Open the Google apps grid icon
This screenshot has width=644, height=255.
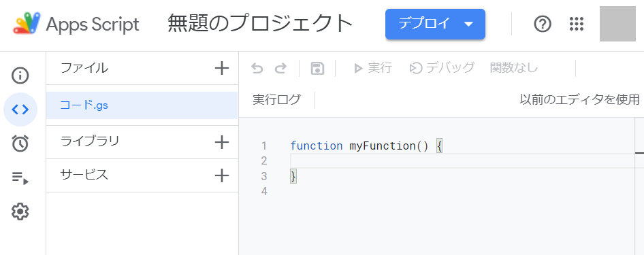pyautogui.click(x=577, y=24)
